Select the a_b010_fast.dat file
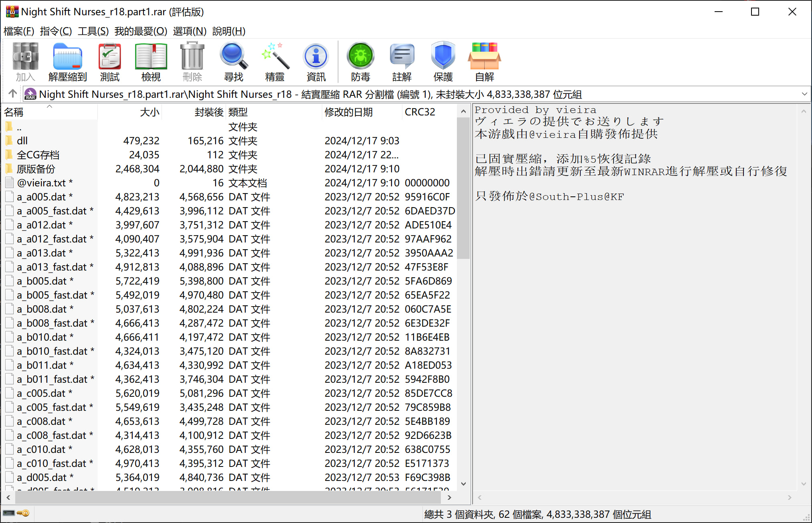The image size is (812, 523). pos(52,351)
